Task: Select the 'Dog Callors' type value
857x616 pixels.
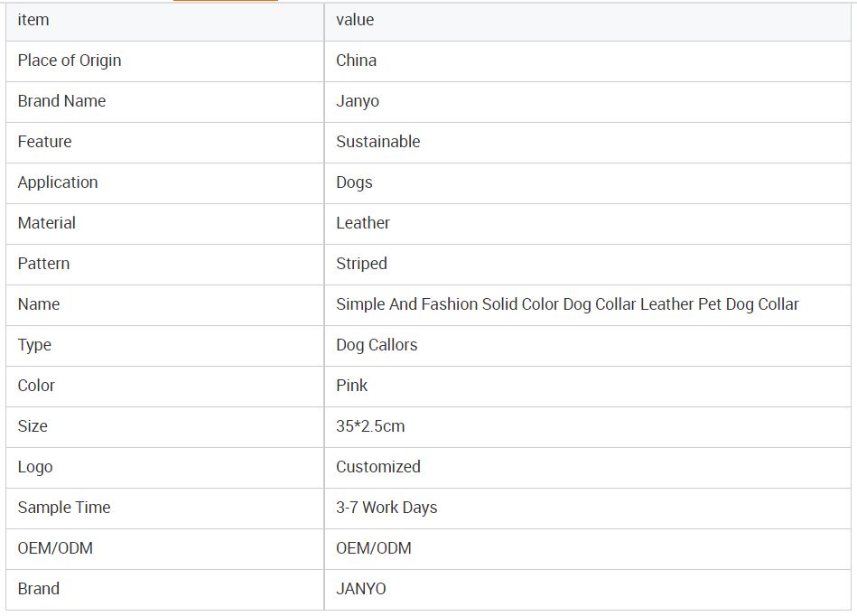Action: (x=377, y=345)
